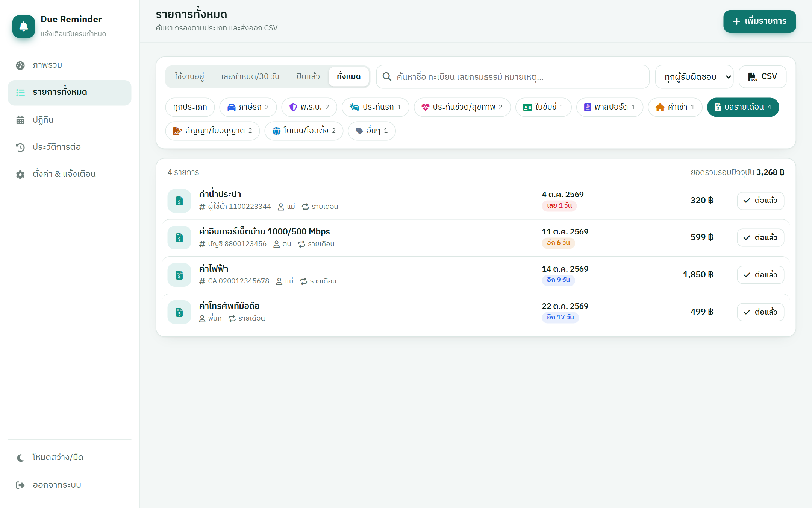This screenshot has width=812, height=508.
Task: Mark ค่าไฟฟ้า as ต่อแล้ว
Action: click(760, 275)
